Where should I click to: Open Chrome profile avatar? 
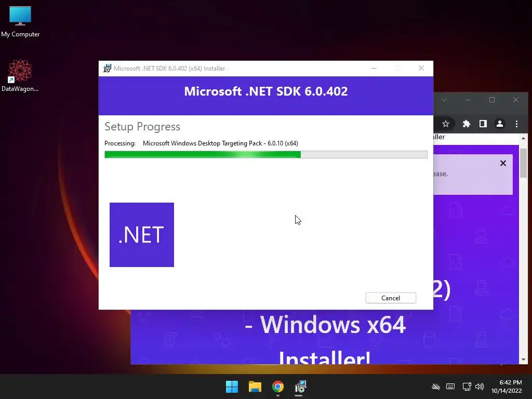499,124
